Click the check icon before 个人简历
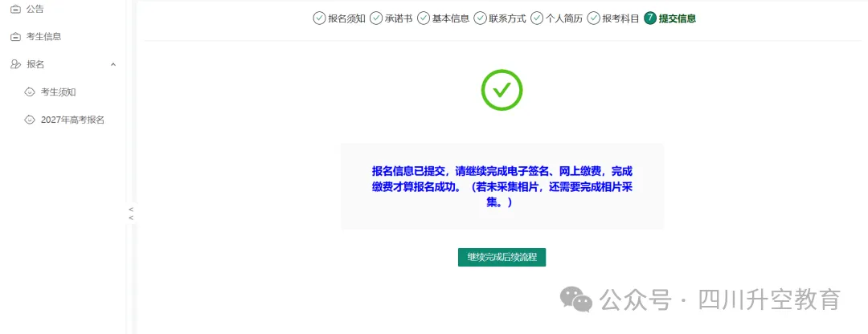The height and width of the screenshot is (334, 868). coord(537,18)
